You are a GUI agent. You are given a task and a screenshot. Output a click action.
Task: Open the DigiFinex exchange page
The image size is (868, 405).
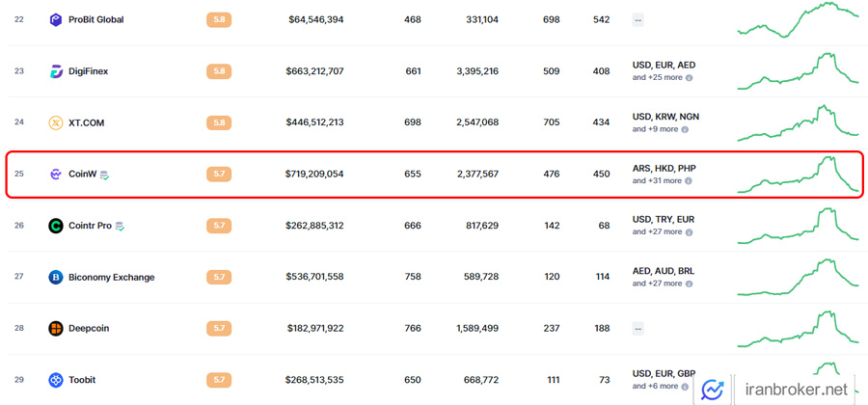[89, 71]
